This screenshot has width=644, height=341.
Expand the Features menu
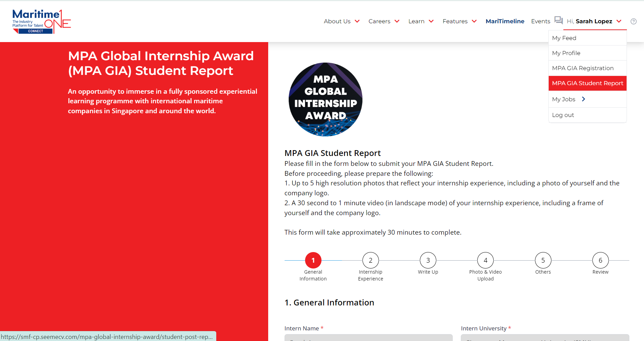pyautogui.click(x=460, y=21)
